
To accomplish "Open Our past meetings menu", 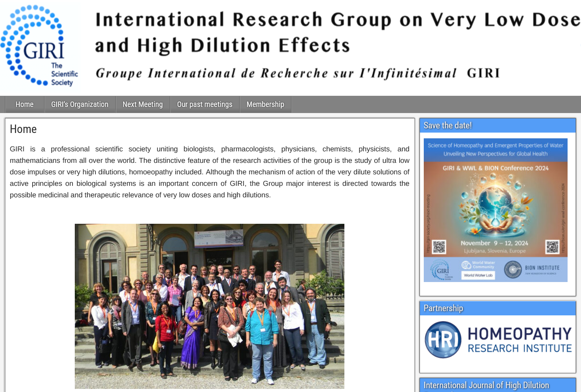I will [x=204, y=104].
